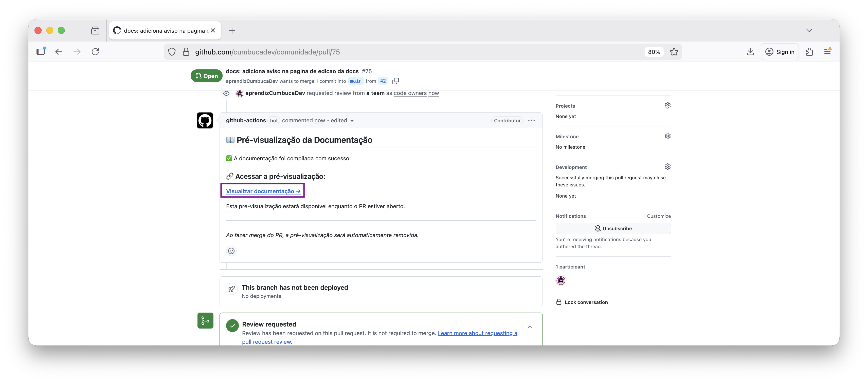This screenshot has width=868, height=383.
Task: Unsubscribe from notifications
Action: [613, 228]
